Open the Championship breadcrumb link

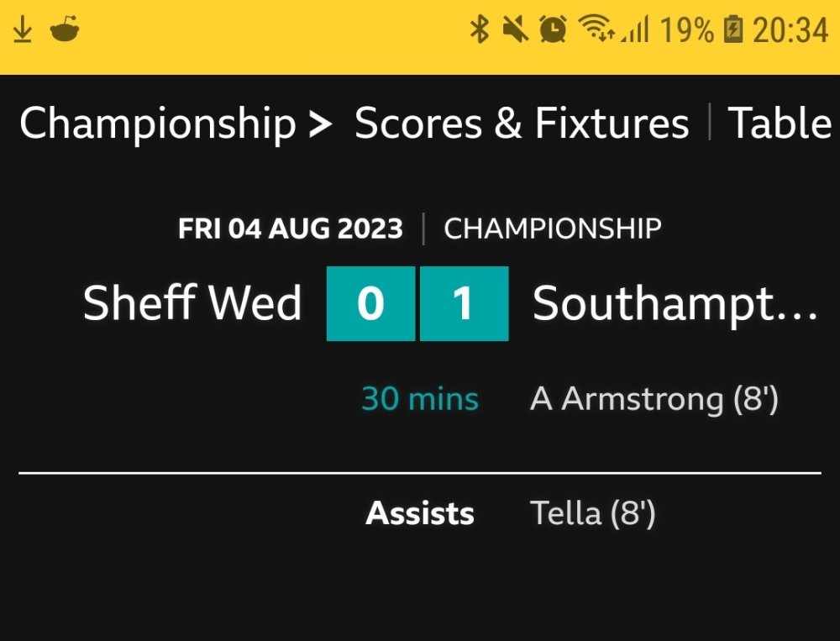pyautogui.click(x=157, y=123)
